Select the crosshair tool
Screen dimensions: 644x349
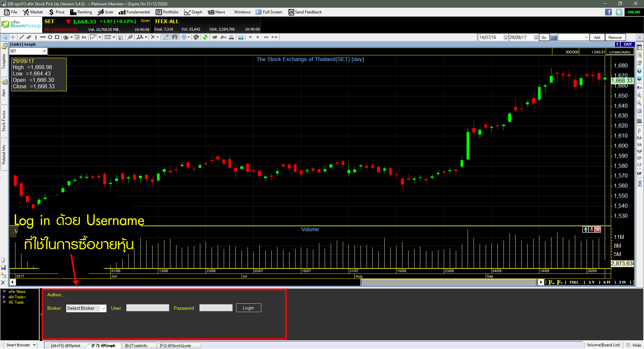tap(13, 37)
